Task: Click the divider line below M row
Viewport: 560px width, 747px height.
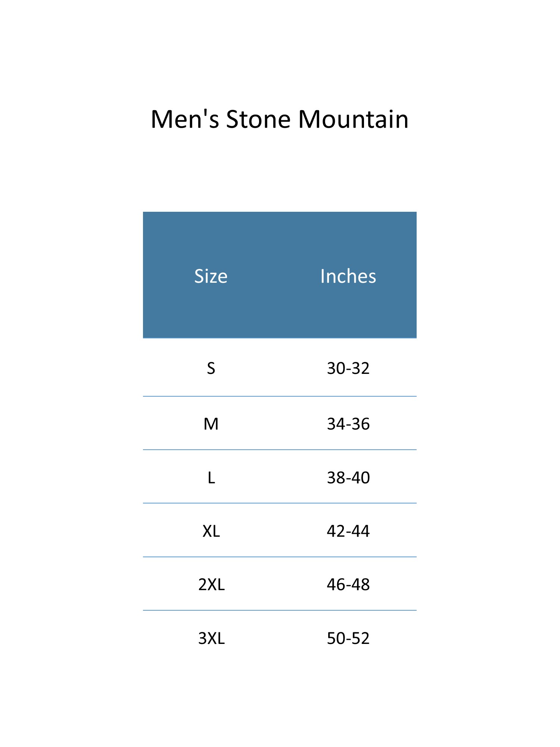Action: (x=280, y=450)
